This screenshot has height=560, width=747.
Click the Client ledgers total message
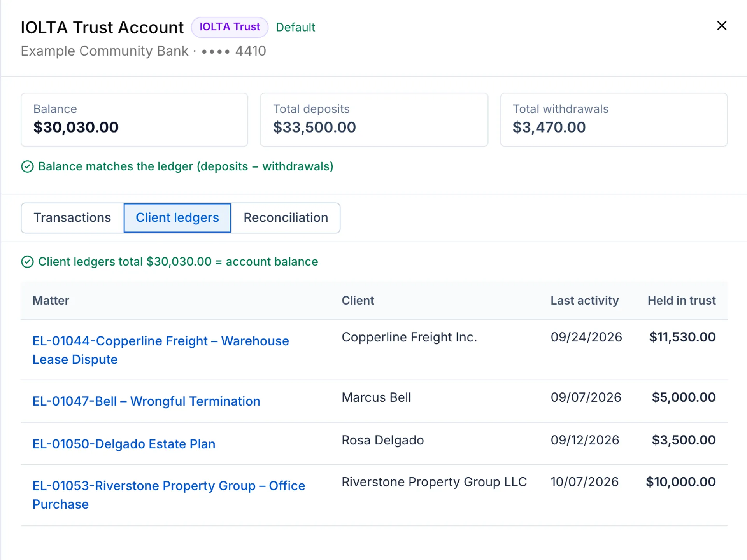click(x=178, y=262)
